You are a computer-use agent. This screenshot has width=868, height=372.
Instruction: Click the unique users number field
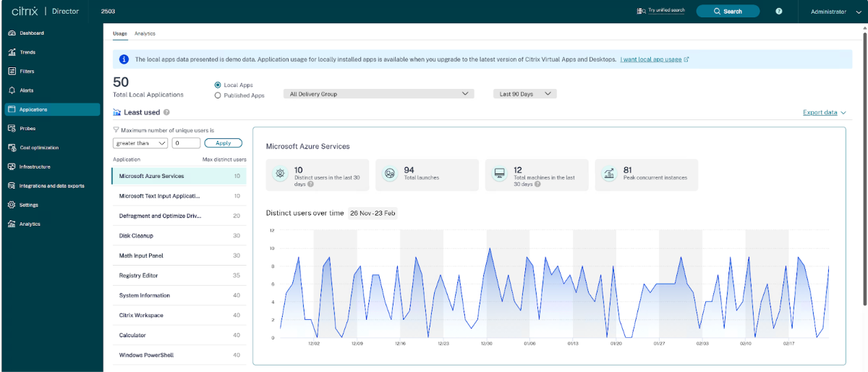click(x=186, y=143)
